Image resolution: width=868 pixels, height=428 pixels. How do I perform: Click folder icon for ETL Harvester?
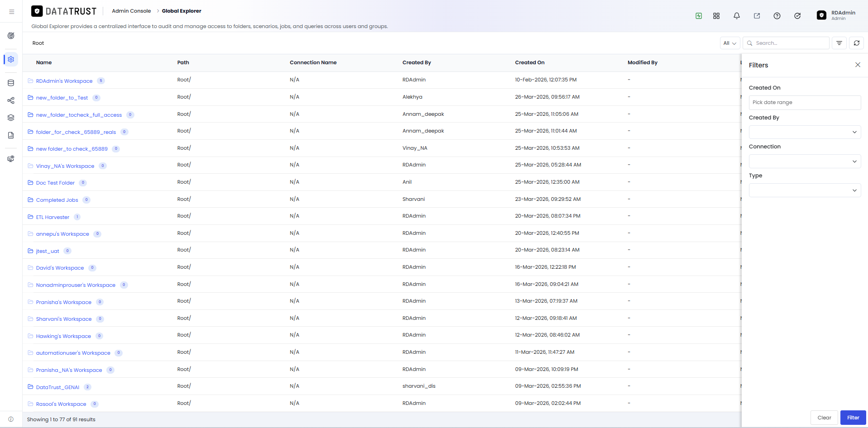tap(30, 217)
